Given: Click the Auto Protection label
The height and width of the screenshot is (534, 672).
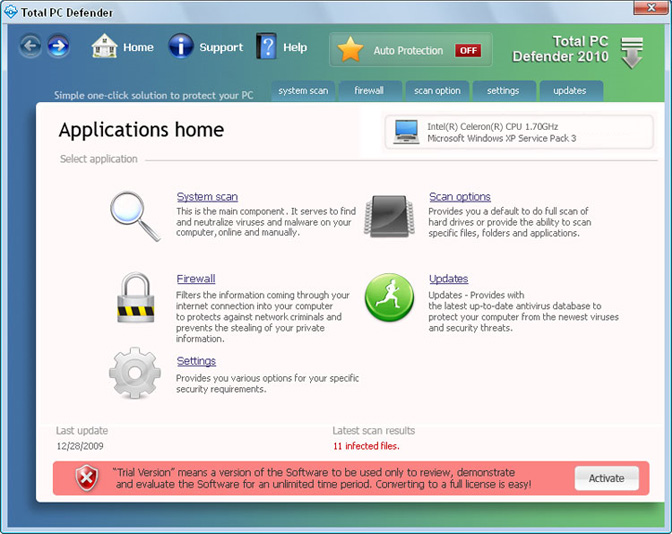Looking at the screenshot, I should [x=408, y=51].
